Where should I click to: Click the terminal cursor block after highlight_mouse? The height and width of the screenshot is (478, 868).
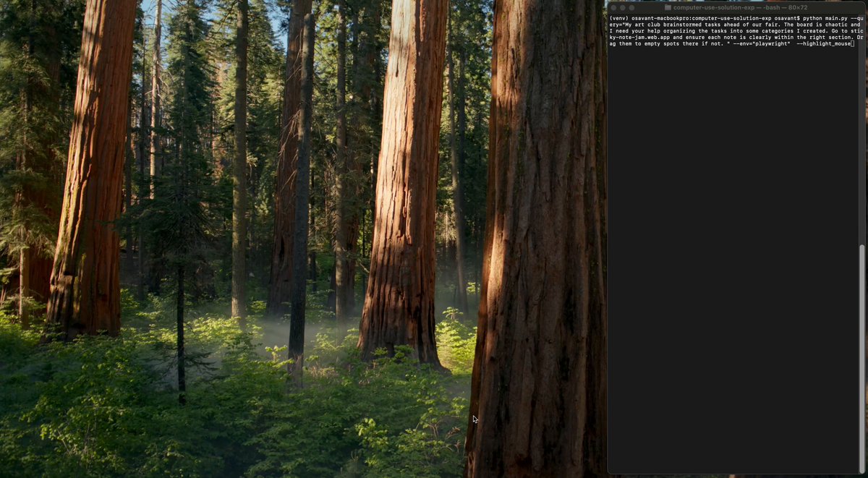tap(853, 44)
